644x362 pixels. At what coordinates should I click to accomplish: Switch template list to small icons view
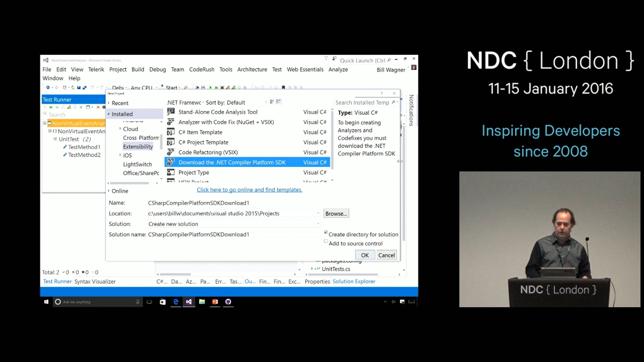(272, 102)
